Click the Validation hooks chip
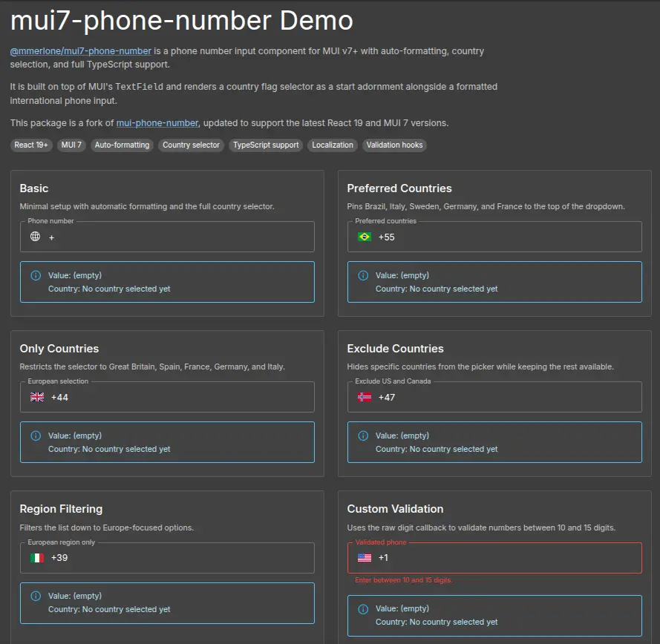660x644 pixels. [394, 145]
